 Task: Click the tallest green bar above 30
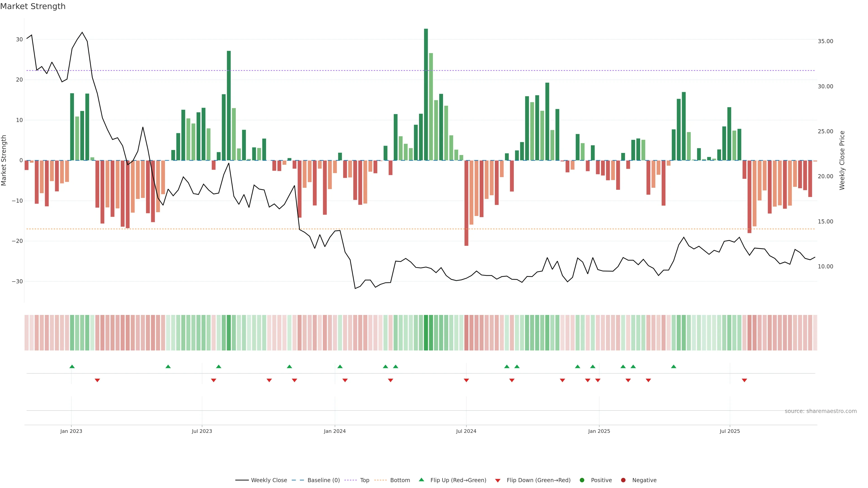click(x=426, y=94)
